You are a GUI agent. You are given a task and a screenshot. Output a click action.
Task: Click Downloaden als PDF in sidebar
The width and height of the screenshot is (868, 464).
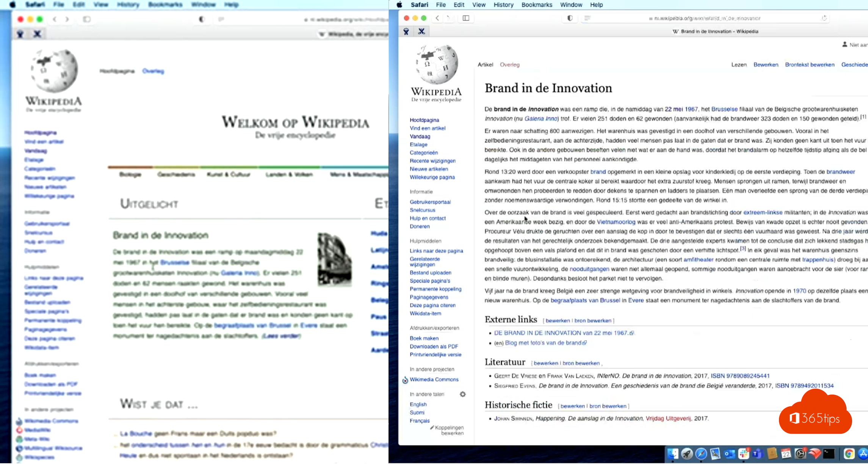434,346
